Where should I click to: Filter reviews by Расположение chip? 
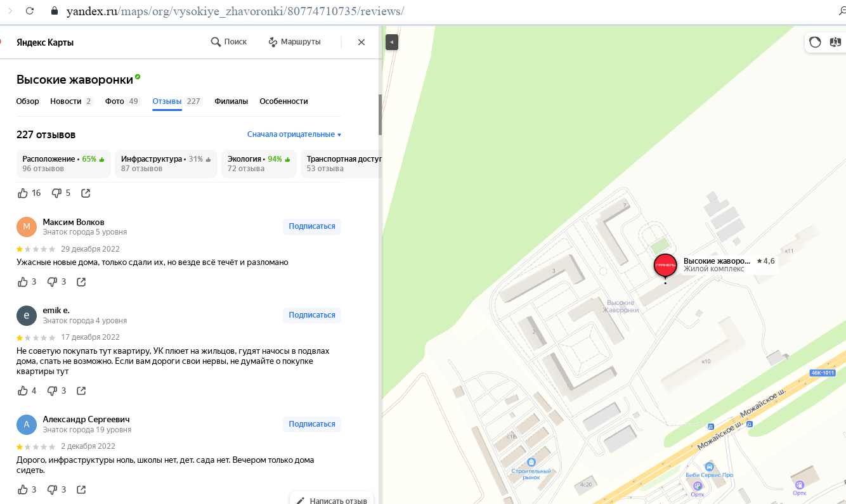tap(63, 164)
